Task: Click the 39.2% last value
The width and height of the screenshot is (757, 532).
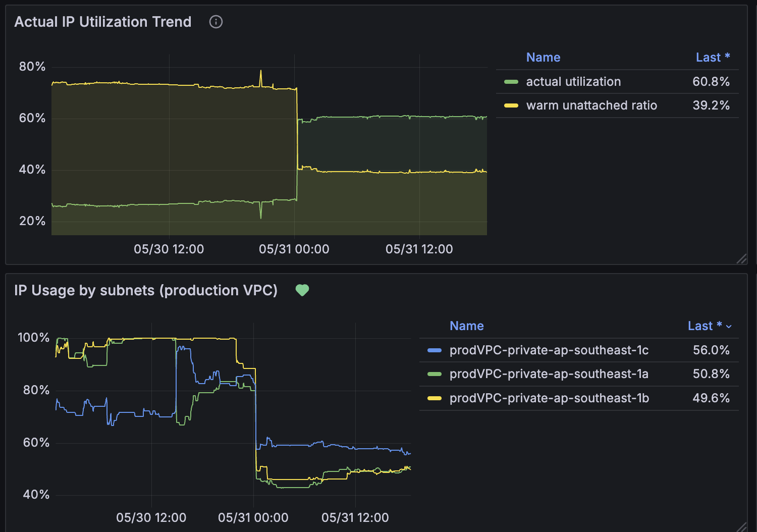Action: (x=711, y=105)
